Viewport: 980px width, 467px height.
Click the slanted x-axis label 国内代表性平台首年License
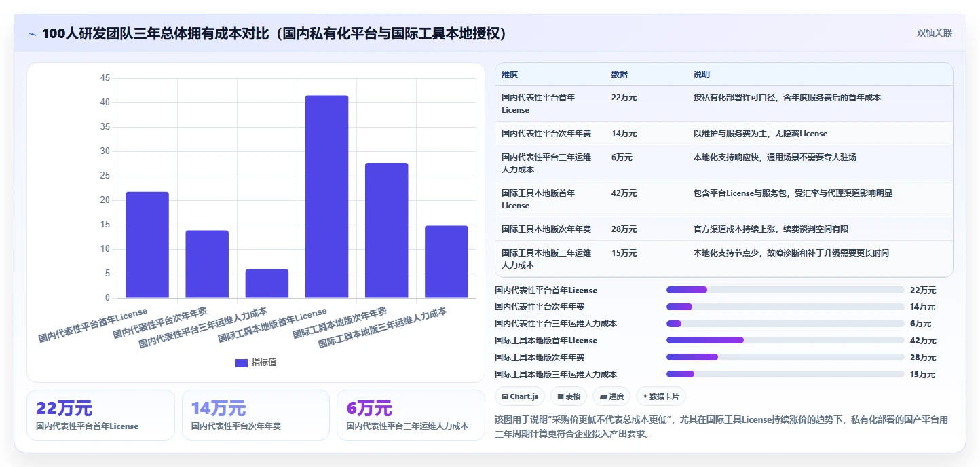[93, 324]
